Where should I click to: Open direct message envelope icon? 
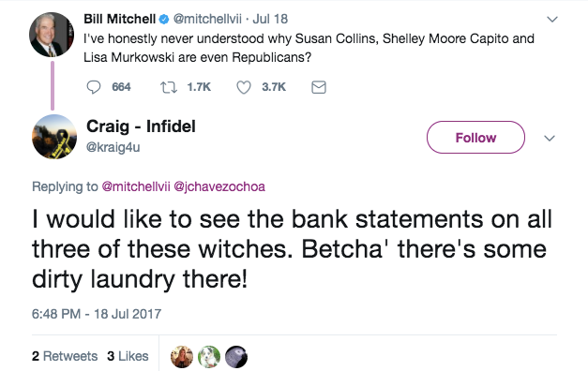pos(319,87)
